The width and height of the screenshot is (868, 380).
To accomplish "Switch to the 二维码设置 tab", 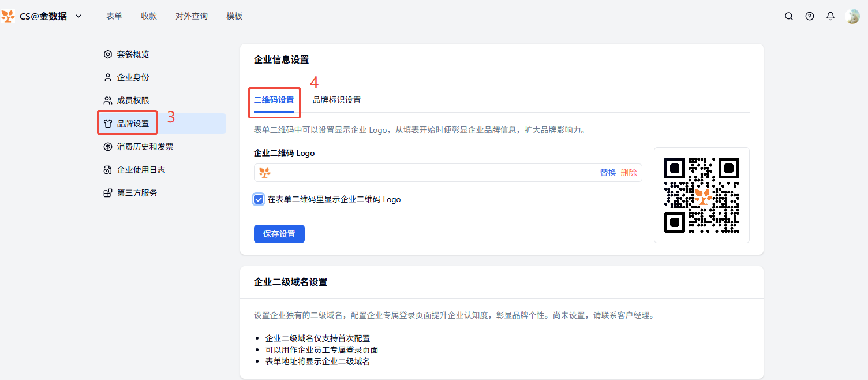I will [x=274, y=100].
